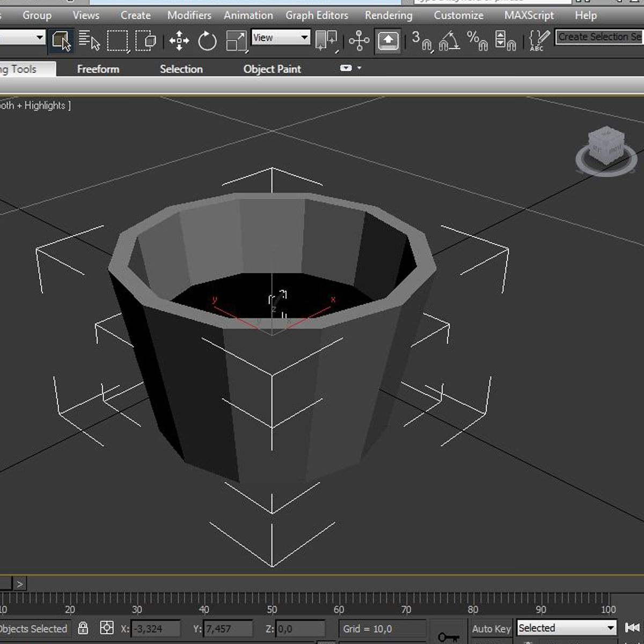The height and width of the screenshot is (644, 644).
Task: Click viewport shading label Smooth + Highlights
Action: [35, 106]
